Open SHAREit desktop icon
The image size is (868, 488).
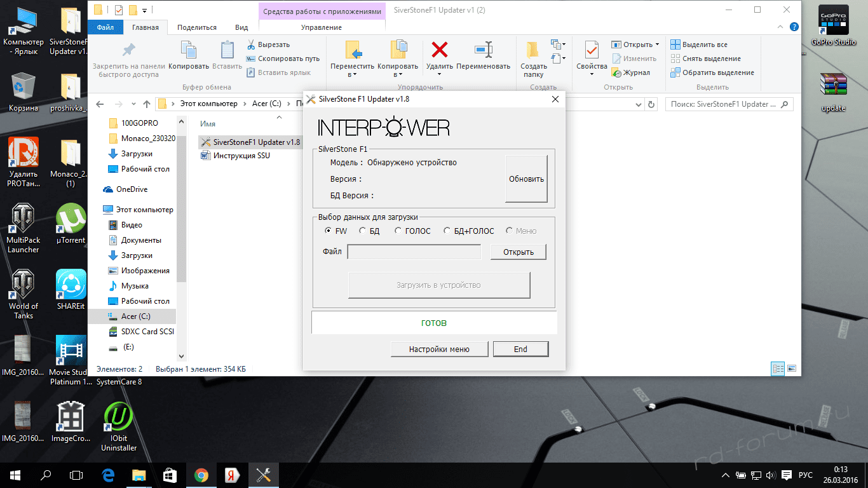[71, 290]
